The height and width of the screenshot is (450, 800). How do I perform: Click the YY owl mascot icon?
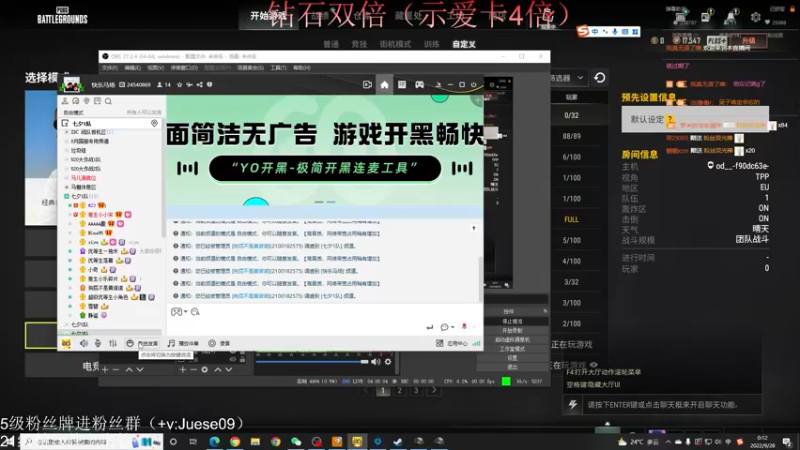tap(66, 343)
